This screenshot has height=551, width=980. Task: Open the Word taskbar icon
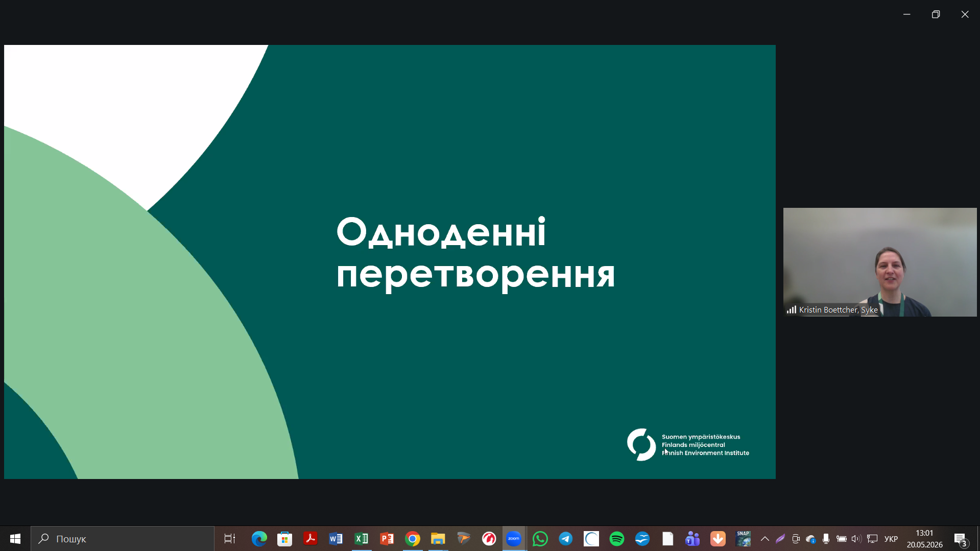[x=336, y=539]
